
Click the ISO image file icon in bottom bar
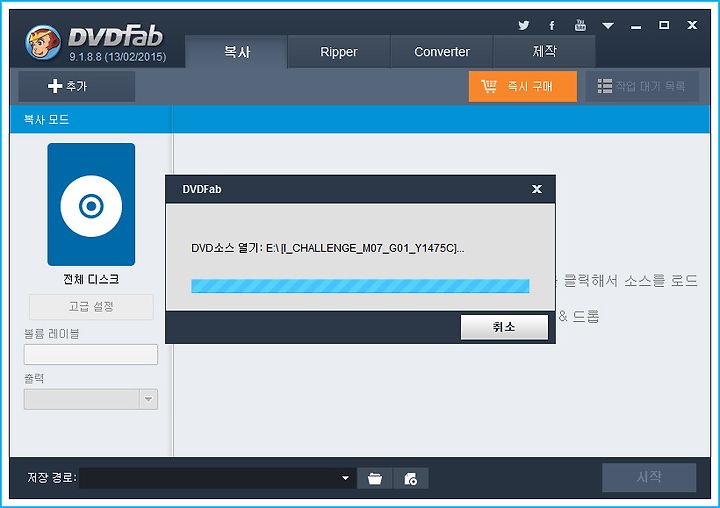pos(411,479)
